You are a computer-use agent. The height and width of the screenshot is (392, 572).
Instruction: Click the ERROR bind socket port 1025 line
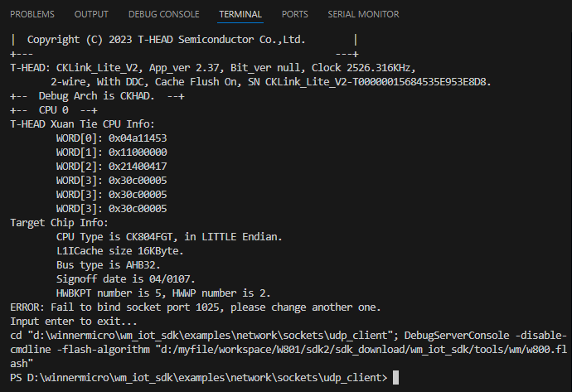coord(195,307)
